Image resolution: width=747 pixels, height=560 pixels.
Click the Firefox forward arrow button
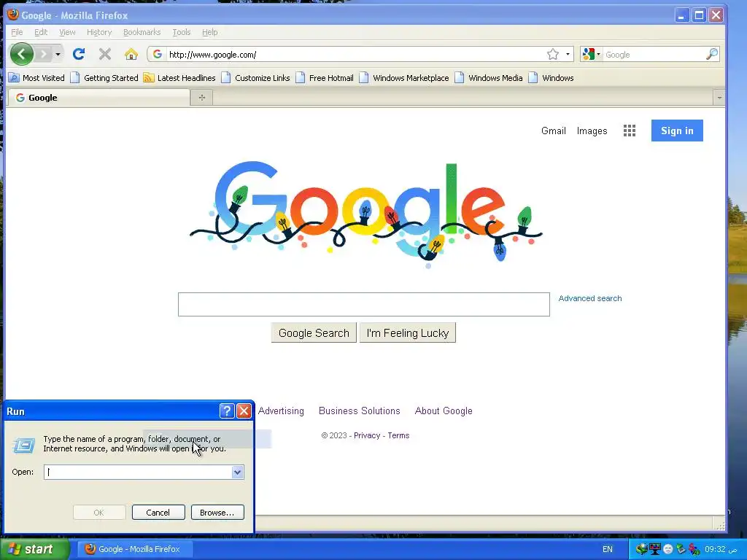click(43, 54)
